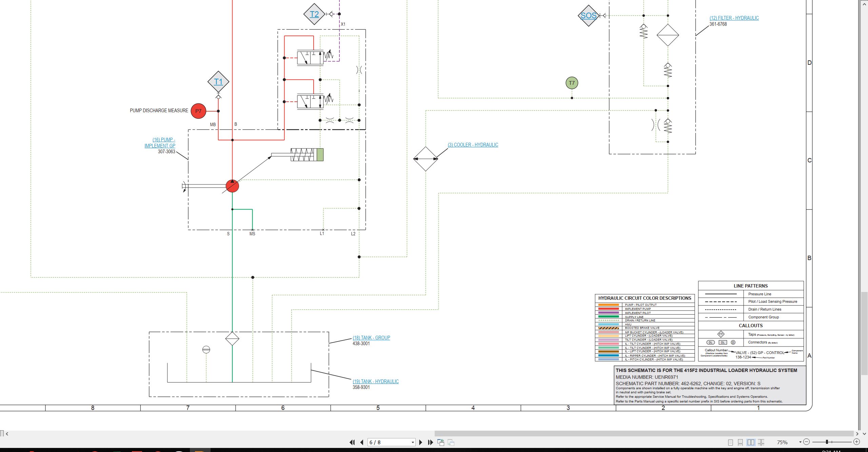Image resolution: width=868 pixels, height=452 pixels.
Task: Click the MS port label on pump
Action: pos(252,234)
